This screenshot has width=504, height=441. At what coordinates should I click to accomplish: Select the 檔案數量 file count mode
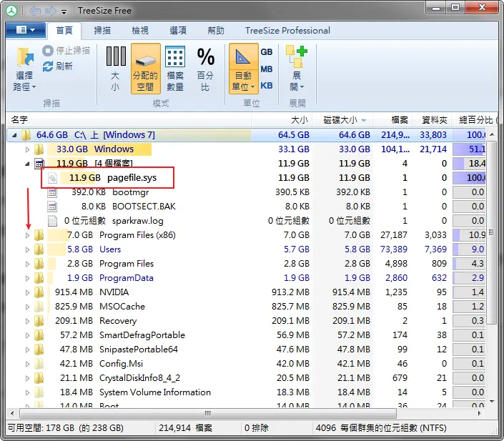[x=175, y=58]
